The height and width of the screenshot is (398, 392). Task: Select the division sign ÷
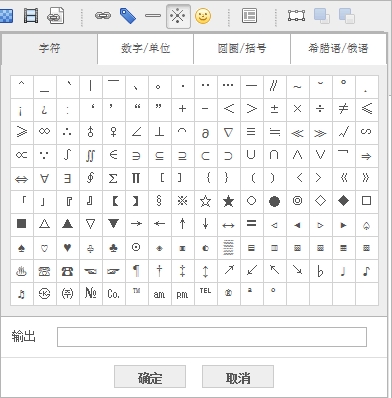pyautogui.click(x=320, y=109)
